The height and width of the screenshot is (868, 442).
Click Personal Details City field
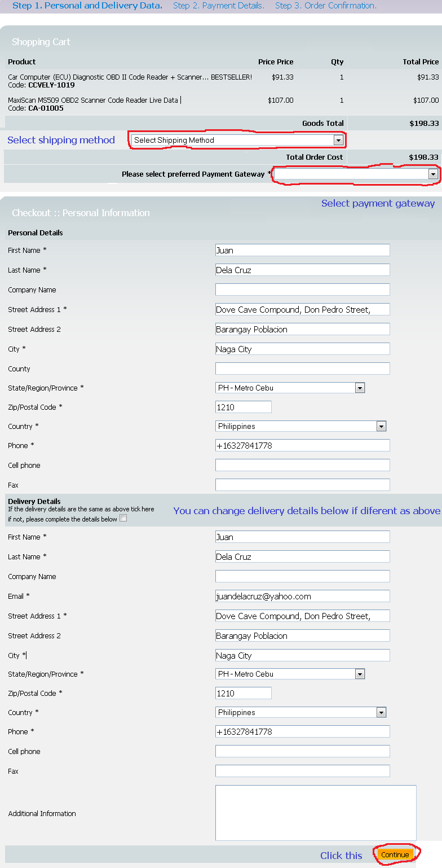(303, 349)
